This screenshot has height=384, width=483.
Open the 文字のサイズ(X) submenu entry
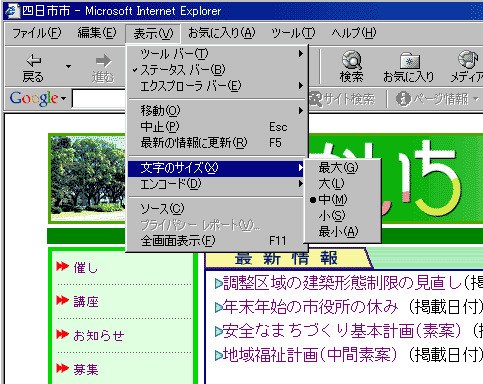217,168
